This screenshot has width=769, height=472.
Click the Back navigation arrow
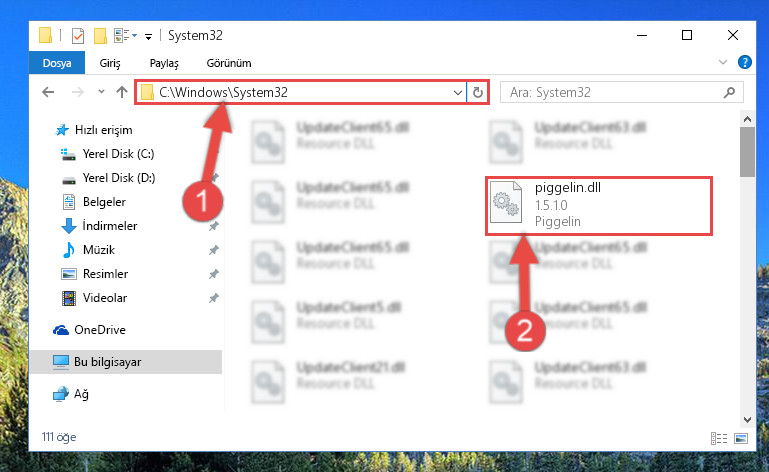[x=48, y=92]
